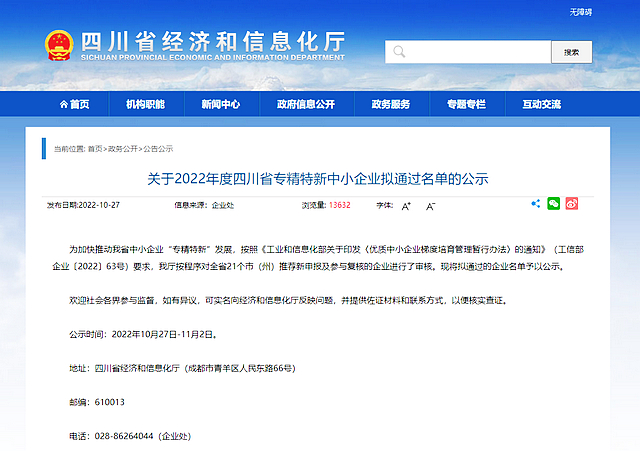The height and width of the screenshot is (451, 640).
Task: Open the 互动交流 menu
Action: pos(542,104)
